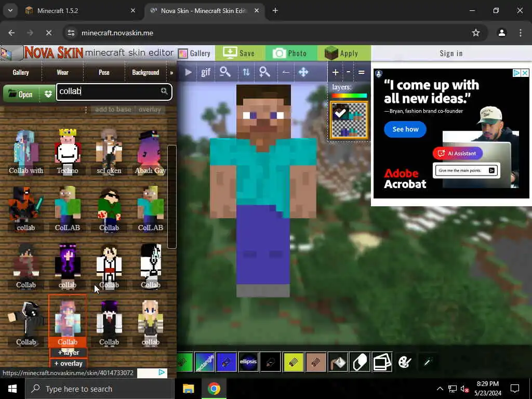
Task: Toggle the checkmark on the skin layer thumbnail
Action: [340, 112]
